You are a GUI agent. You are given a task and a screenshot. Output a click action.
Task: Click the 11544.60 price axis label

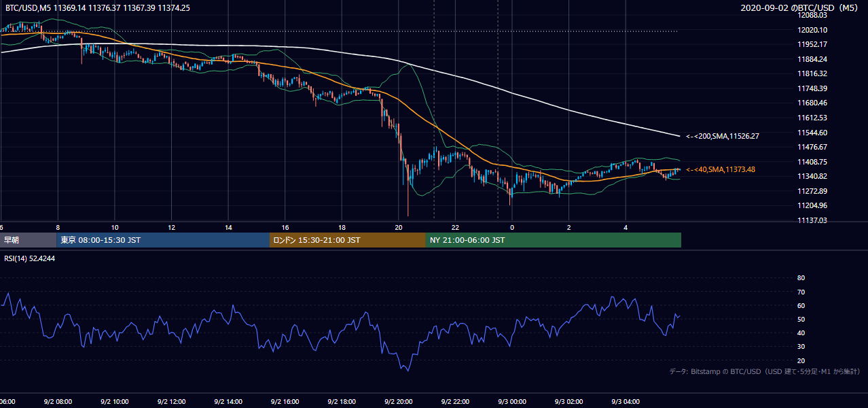tap(812, 133)
